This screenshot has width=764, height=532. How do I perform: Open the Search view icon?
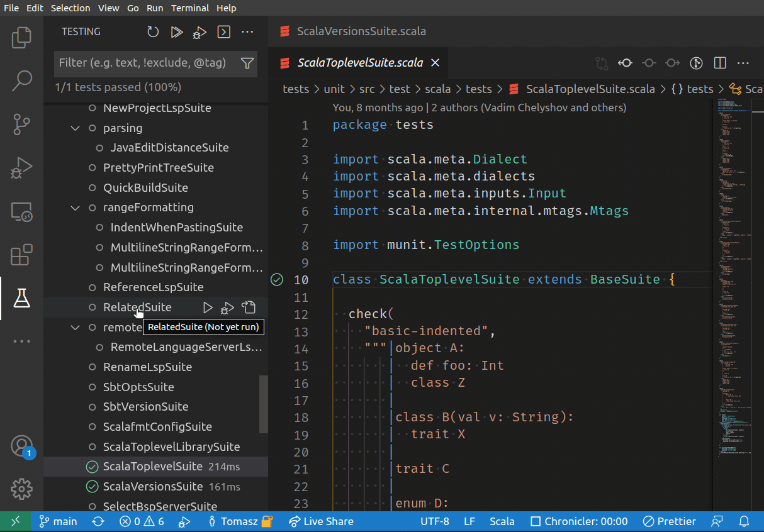[x=21, y=80]
